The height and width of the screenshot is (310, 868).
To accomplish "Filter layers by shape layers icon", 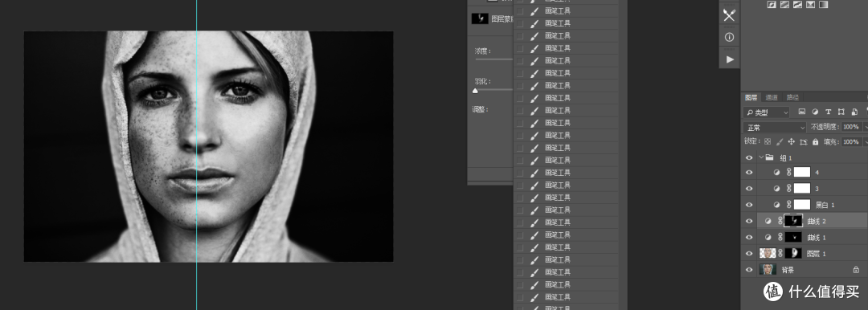I will [841, 112].
